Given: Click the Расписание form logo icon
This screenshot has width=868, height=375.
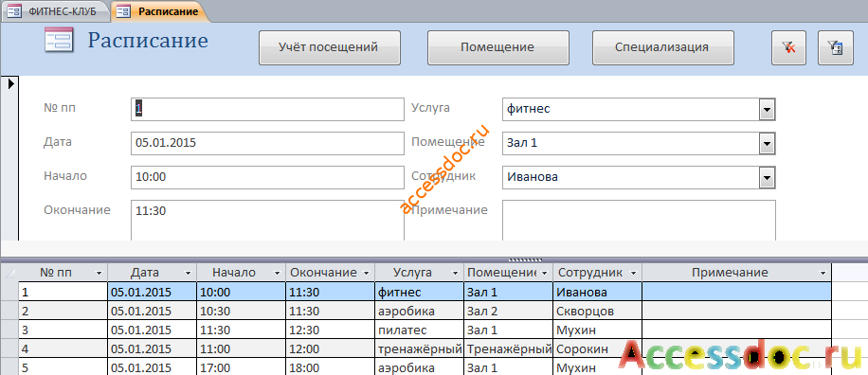Looking at the screenshot, I should [x=59, y=41].
